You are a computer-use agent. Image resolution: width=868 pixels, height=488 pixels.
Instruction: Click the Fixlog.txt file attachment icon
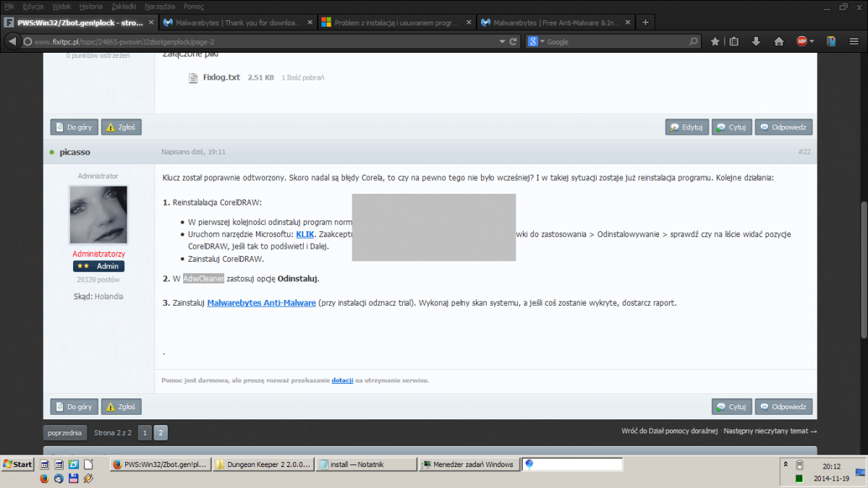click(x=193, y=77)
